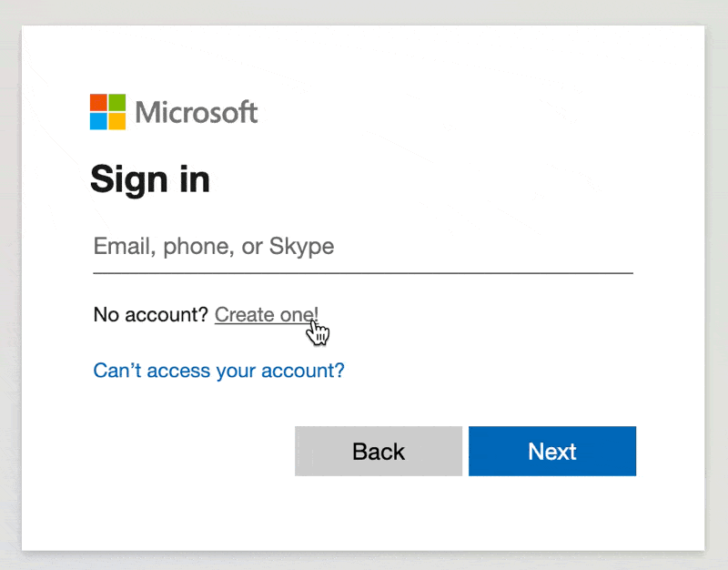This screenshot has height=570, width=728.
Task: Continue sign-in by selecting Next
Action: pyautogui.click(x=552, y=451)
